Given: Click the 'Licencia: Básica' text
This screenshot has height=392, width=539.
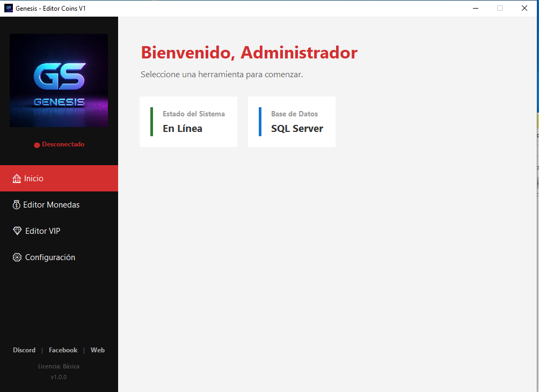Looking at the screenshot, I should click(x=59, y=366).
